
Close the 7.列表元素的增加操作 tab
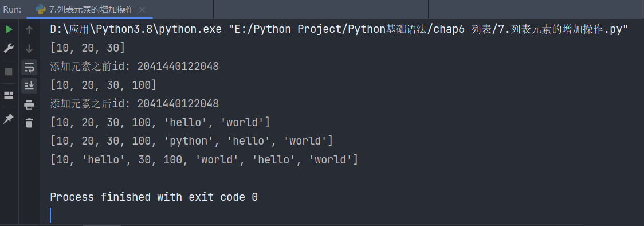click(142, 10)
